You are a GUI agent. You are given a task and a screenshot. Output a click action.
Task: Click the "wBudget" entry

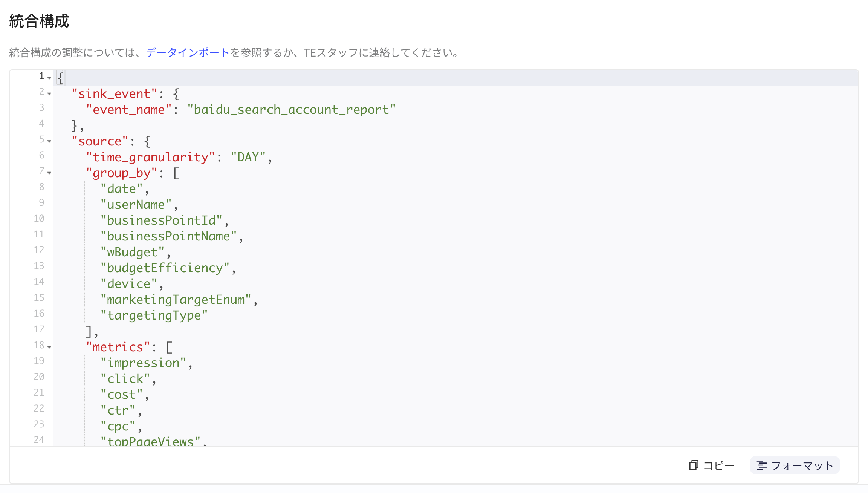pos(132,252)
